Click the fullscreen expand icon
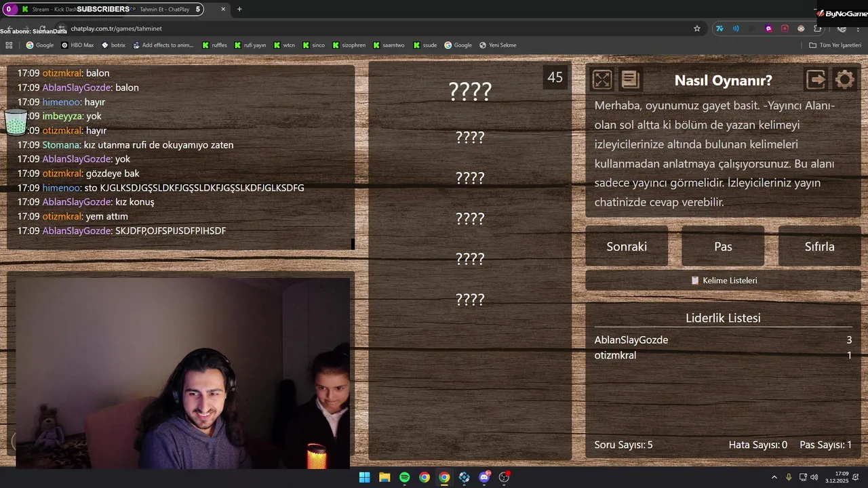The height and width of the screenshot is (488, 868). pos(601,80)
